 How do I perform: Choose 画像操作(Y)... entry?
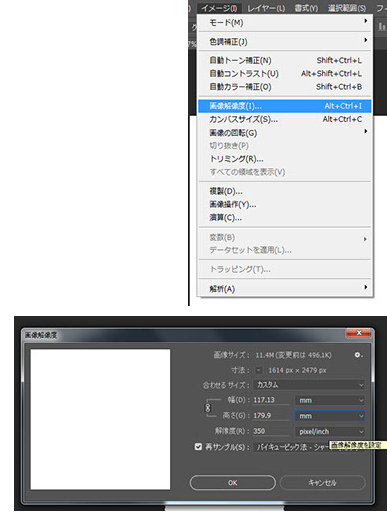click(x=285, y=204)
